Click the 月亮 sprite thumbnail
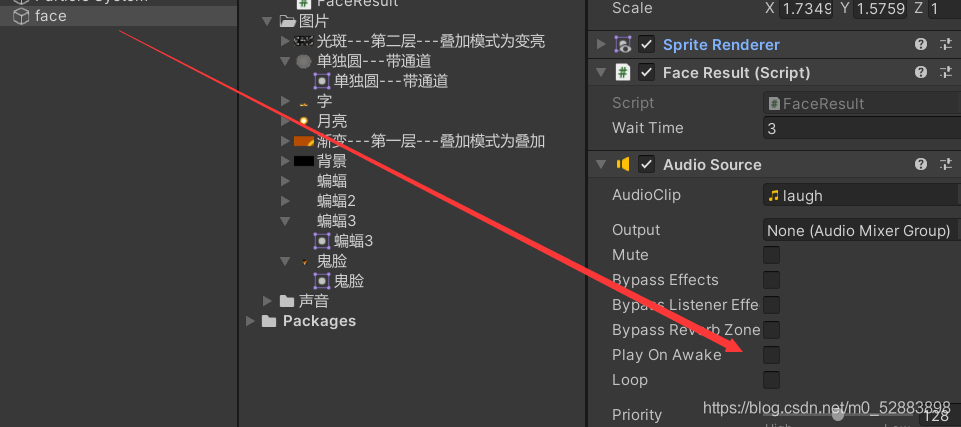The image size is (961, 427). click(x=303, y=121)
